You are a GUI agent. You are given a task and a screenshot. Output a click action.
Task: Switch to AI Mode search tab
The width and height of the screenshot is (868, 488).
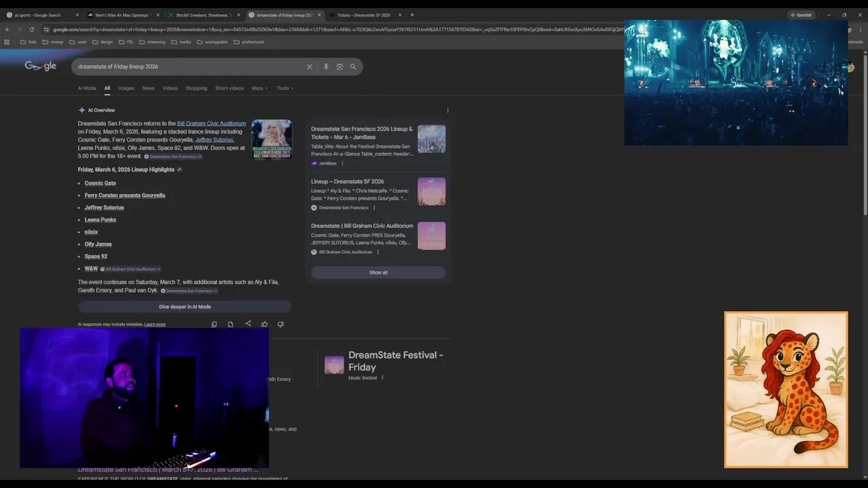87,88
